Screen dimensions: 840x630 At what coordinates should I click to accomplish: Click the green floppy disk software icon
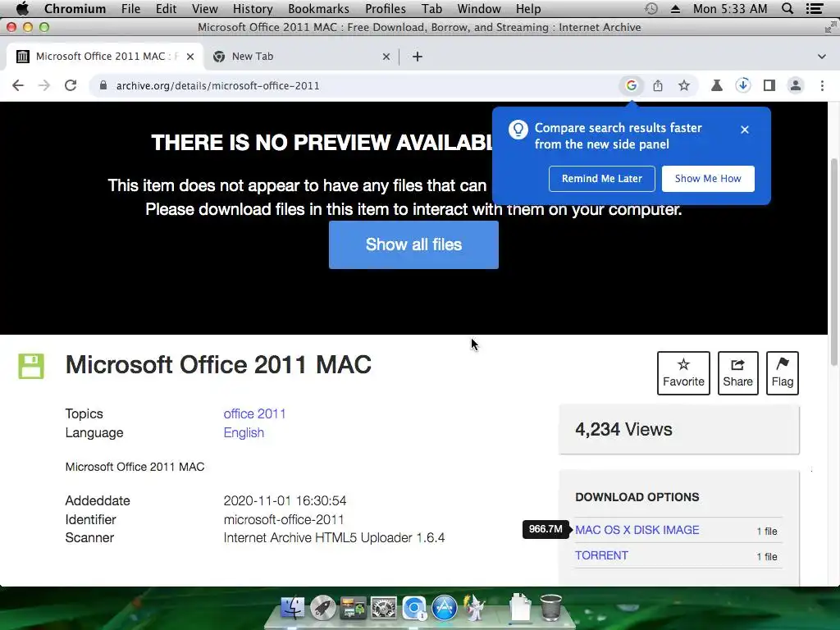31,367
